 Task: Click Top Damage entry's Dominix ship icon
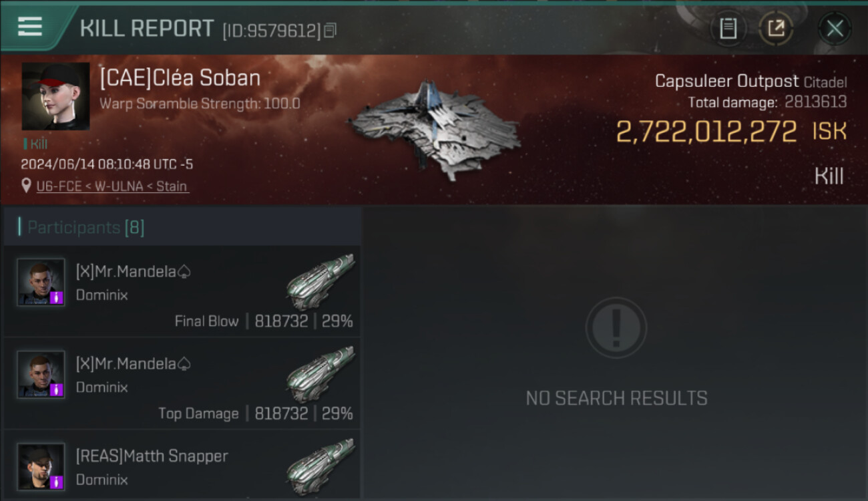point(320,373)
